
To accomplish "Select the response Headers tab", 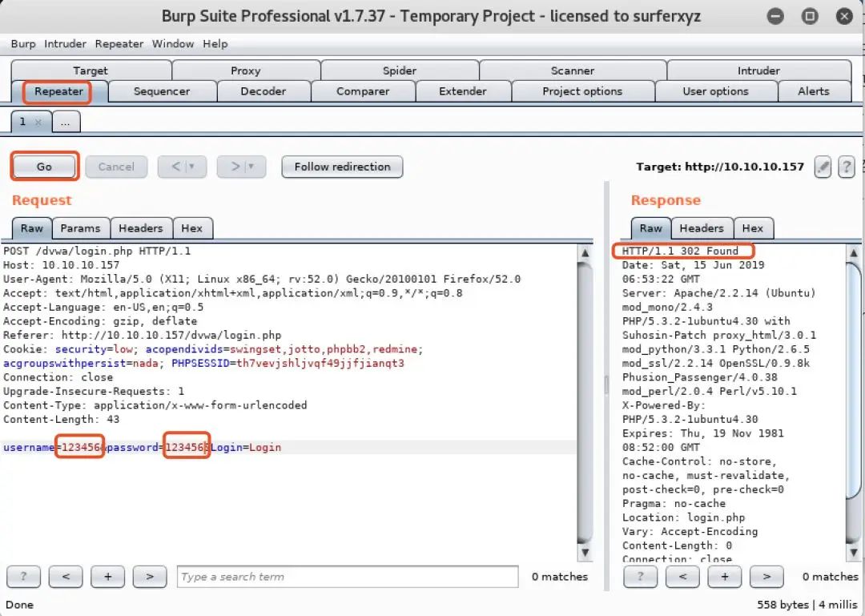I will coord(702,228).
